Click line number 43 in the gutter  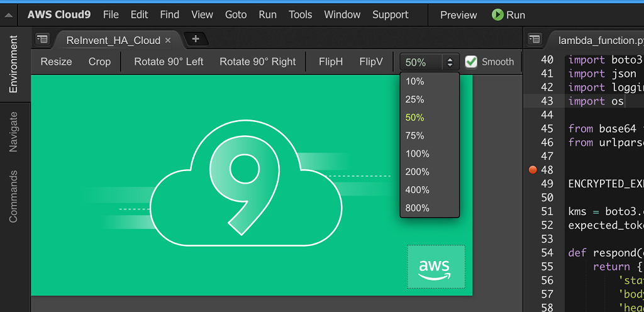tap(547, 101)
